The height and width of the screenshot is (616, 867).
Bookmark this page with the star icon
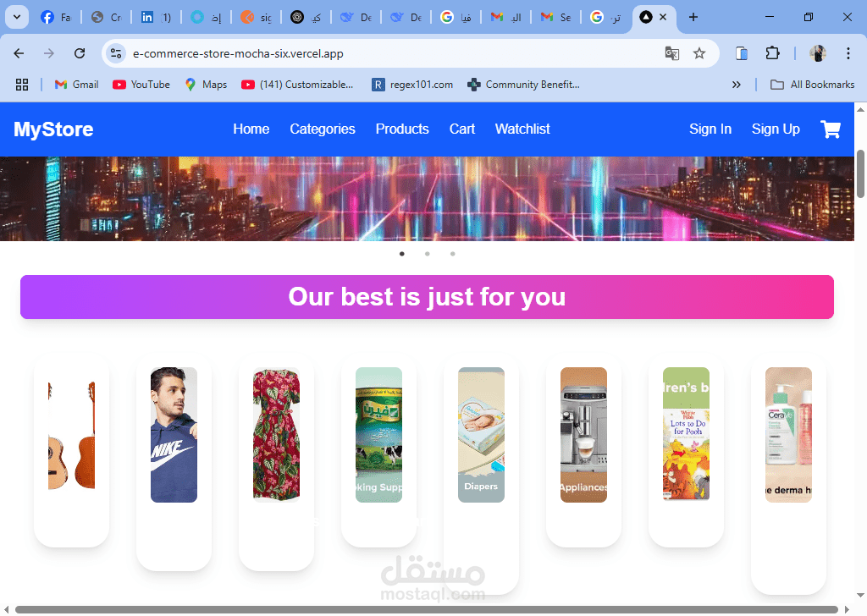[699, 53]
